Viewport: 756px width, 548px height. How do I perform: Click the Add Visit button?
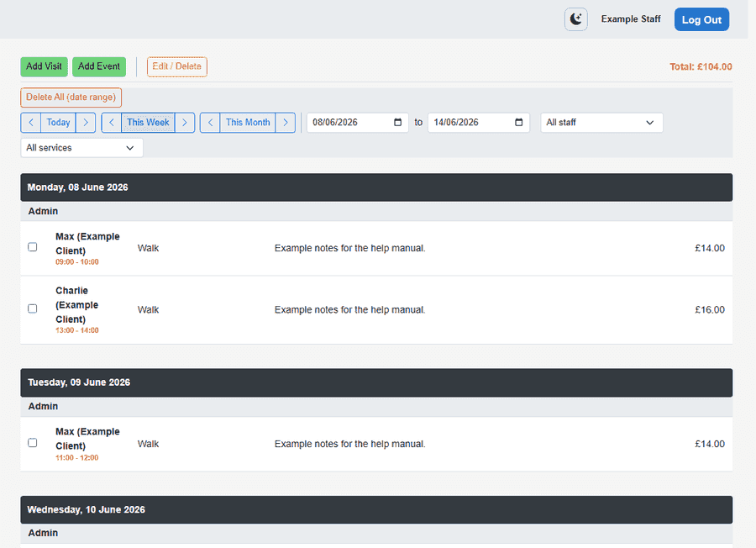point(44,66)
